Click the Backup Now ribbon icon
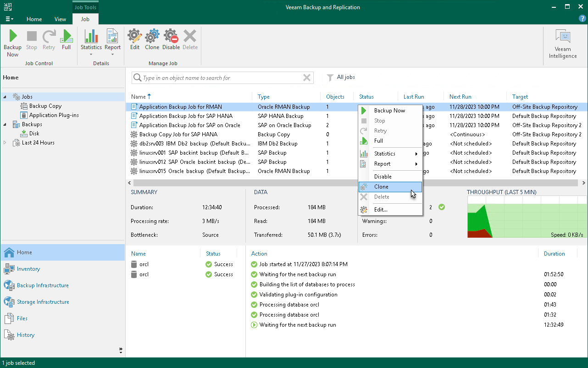 click(12, 43)
